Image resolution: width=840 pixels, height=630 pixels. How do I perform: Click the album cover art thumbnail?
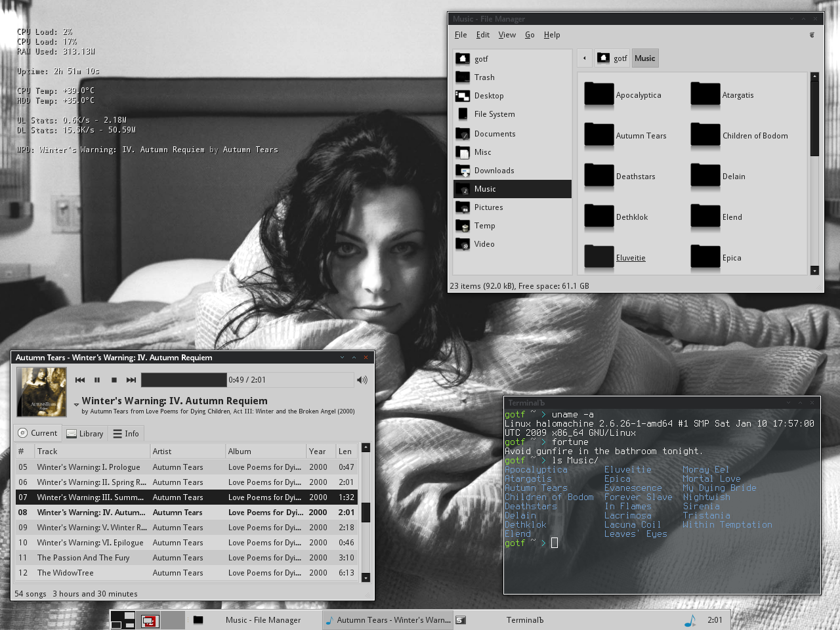[41, 392]
